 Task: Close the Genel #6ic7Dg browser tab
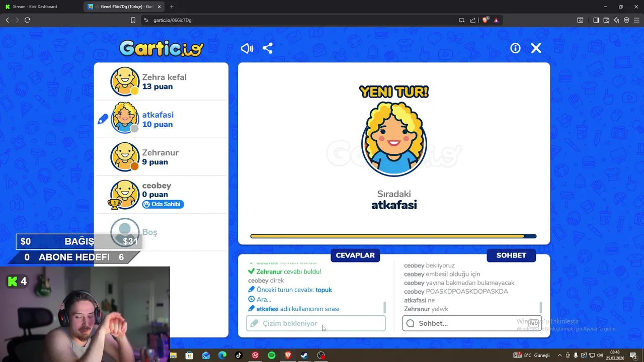159,7
